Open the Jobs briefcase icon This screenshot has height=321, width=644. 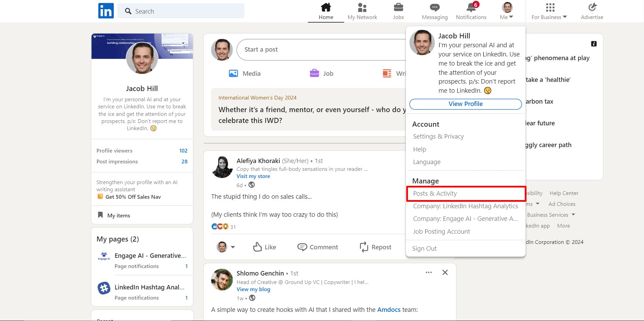[398, 7]
